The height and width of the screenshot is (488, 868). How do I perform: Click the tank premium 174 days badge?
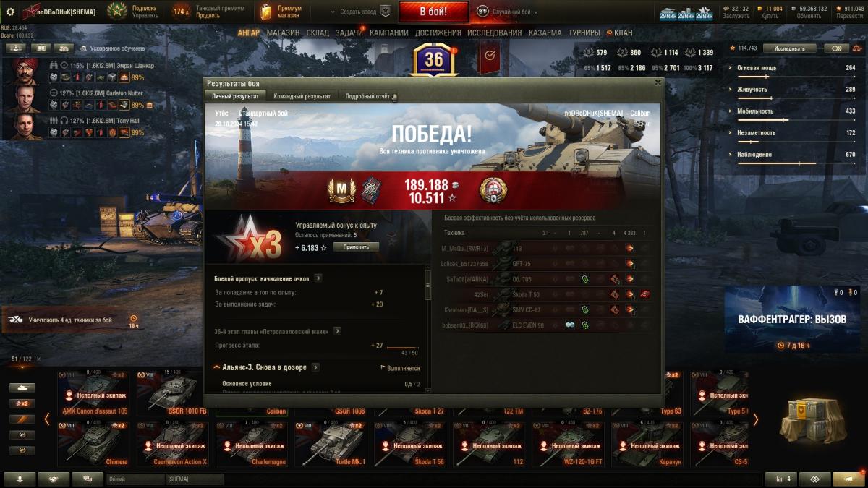click(x=181, y=12)
